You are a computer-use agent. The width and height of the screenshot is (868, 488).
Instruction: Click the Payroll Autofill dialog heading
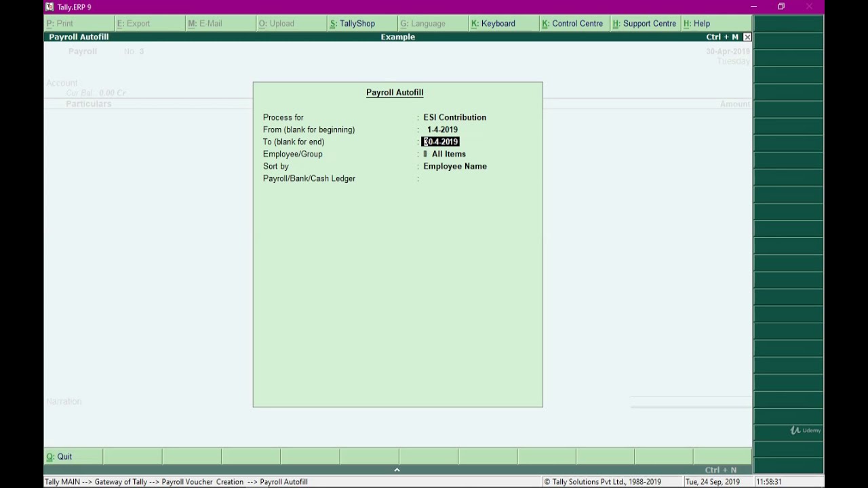[x=395, y=93]
